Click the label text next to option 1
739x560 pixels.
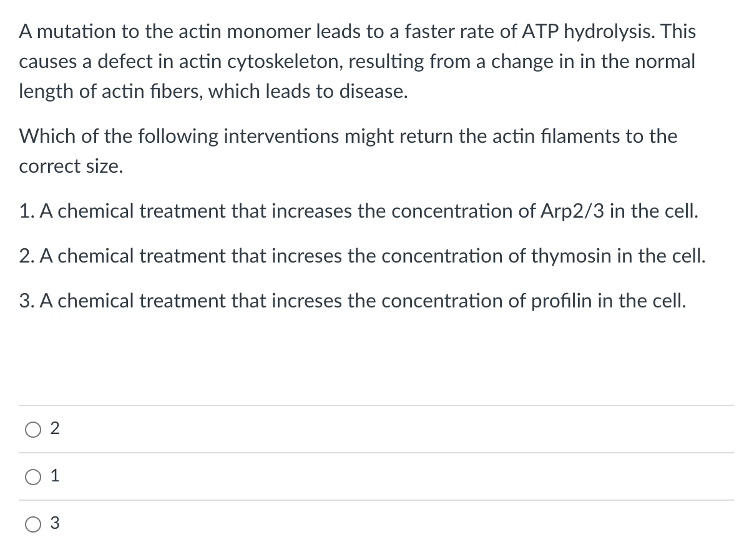click(x=55, y=476)
